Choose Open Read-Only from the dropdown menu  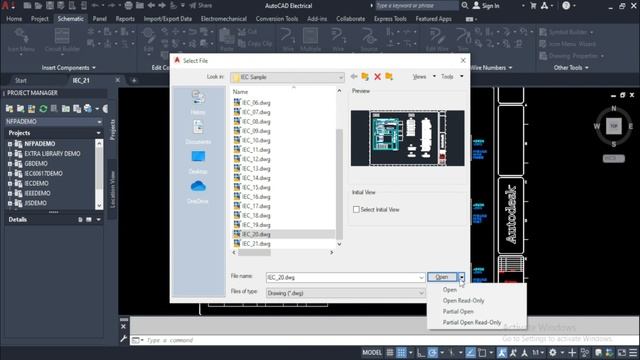[463, 301]
